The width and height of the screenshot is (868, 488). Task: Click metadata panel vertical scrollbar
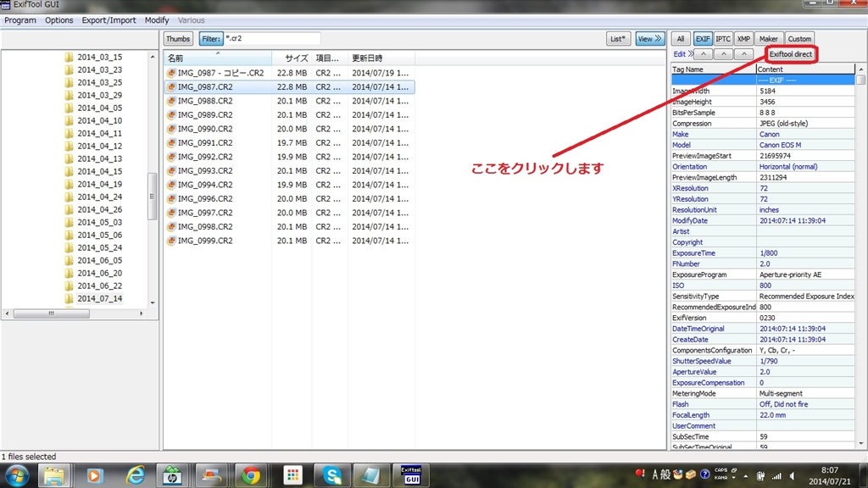[861, 256]
